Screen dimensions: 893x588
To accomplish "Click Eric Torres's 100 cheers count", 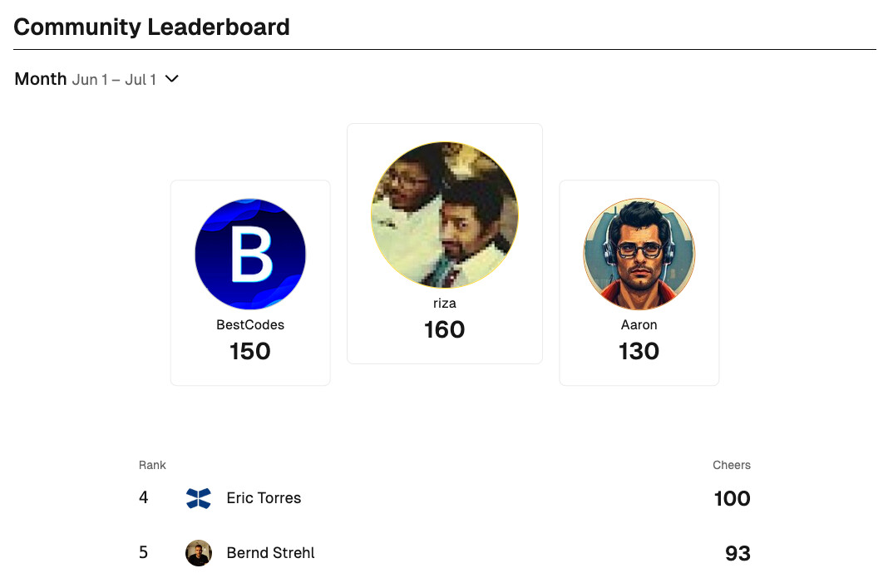I will point(733,498).
